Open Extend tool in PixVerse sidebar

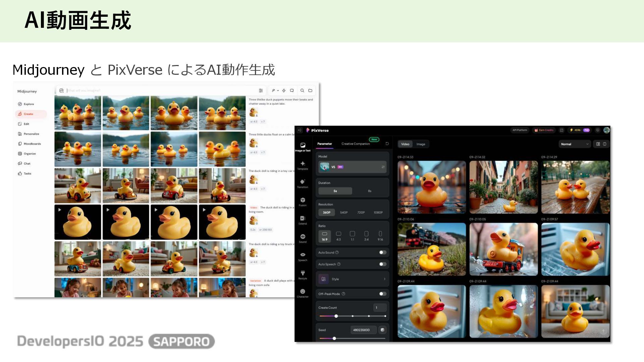tap(303, 220)
